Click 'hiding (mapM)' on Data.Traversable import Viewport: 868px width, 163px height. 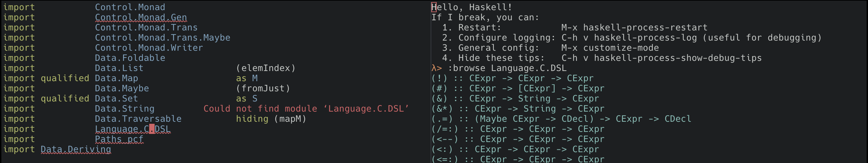click(x=271, y=119)
